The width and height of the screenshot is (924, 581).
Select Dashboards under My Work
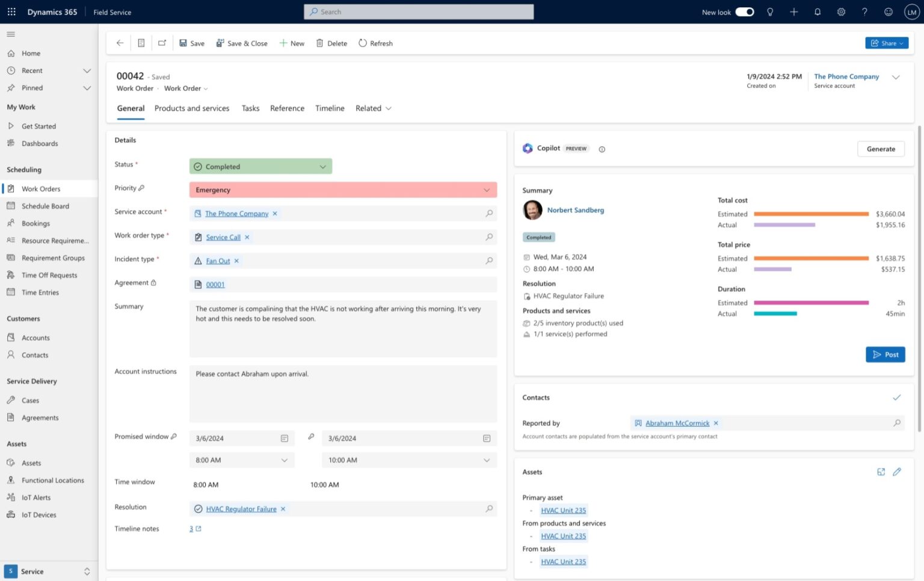pyautogui.click(x=40, y=143)
